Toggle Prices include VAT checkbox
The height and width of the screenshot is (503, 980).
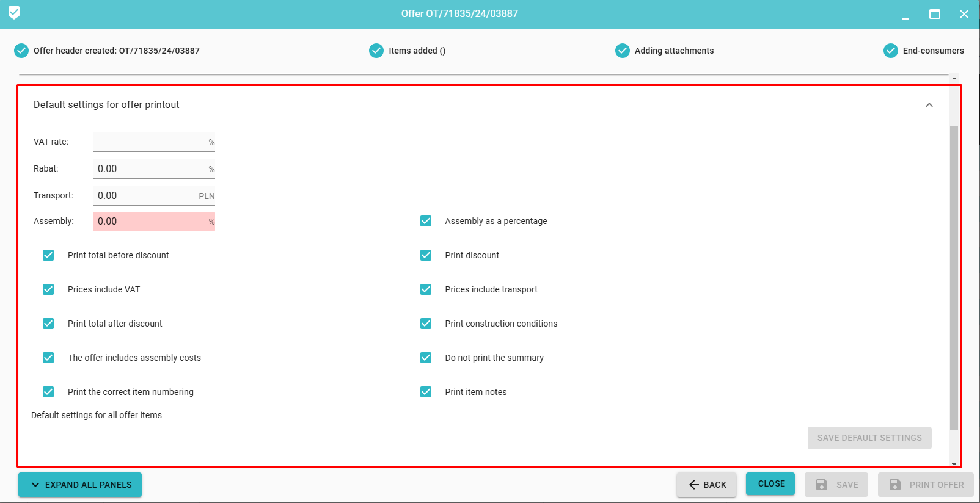48,289
